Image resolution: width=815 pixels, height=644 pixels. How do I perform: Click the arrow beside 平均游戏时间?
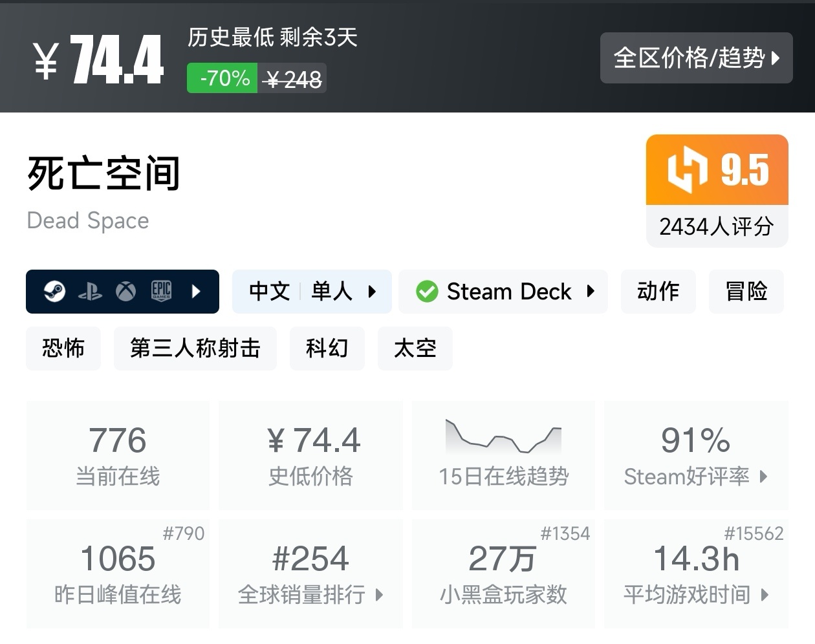(x=765, y=595)
